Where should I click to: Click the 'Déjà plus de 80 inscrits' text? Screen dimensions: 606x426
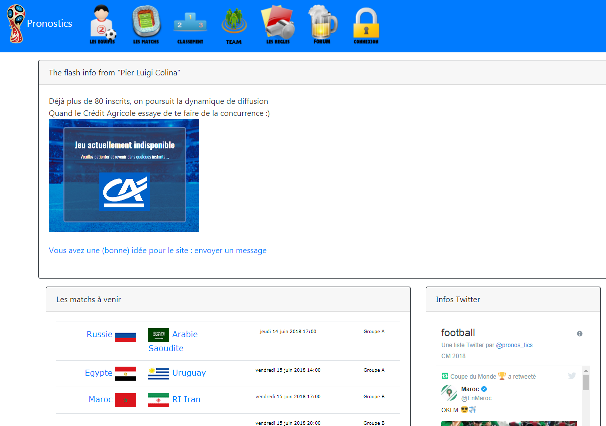[158, 101]
